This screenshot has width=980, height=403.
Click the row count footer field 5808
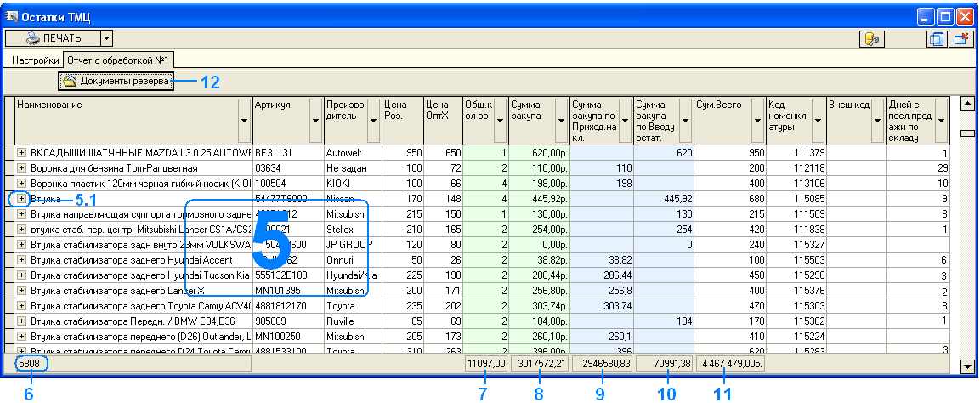coord(133,364)
